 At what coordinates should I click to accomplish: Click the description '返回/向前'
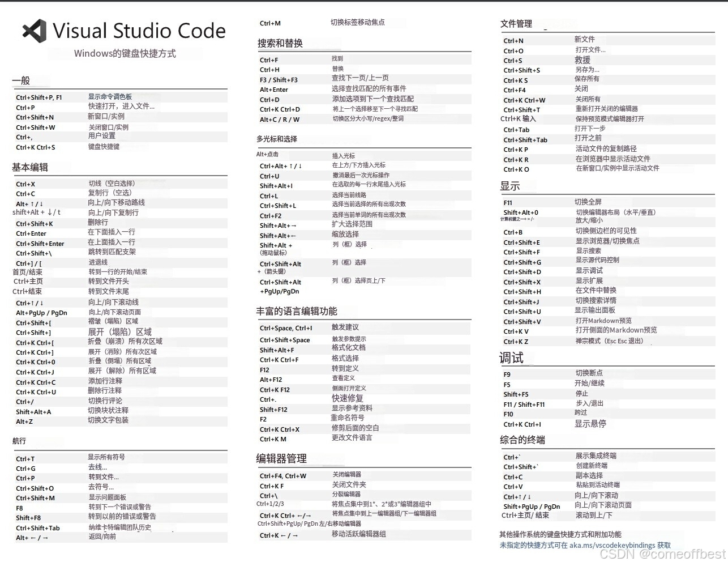coord(102,536)
